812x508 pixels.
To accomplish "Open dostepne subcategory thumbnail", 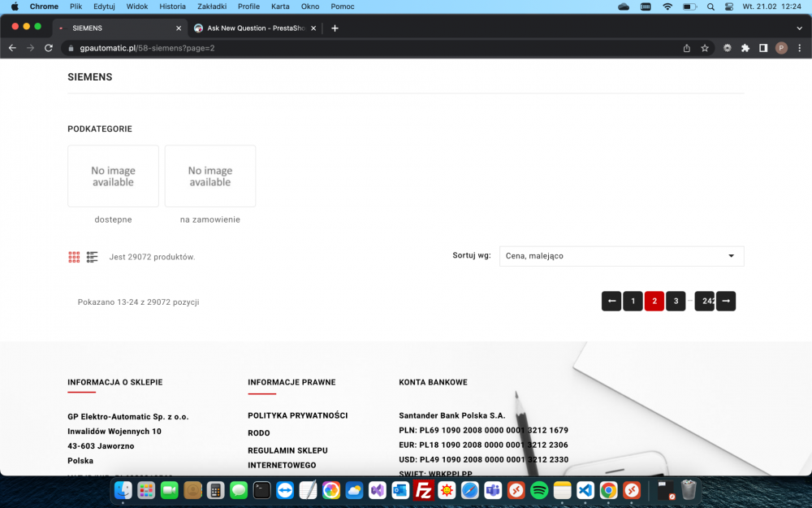I will (113, 176).
